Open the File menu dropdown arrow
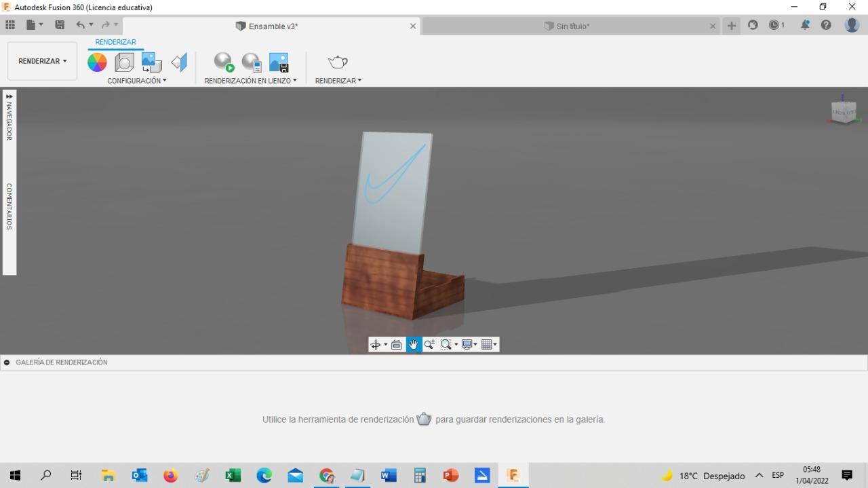The image size is (868, 488). [x=41, y=25]
